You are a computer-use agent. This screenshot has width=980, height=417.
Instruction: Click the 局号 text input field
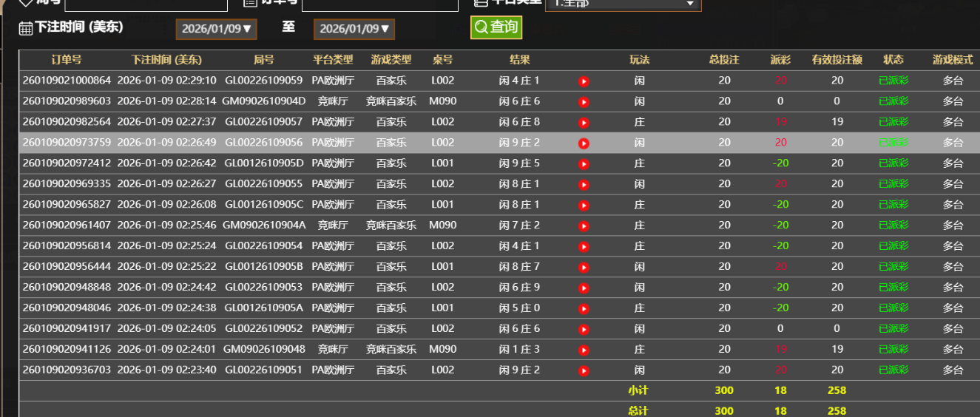tap(146, 4)
